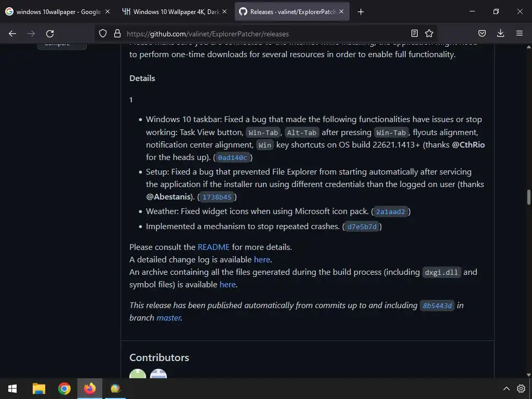Click the taskbar app next to Firefox
The image size is (532, 399).
click(x=115, y=389)
